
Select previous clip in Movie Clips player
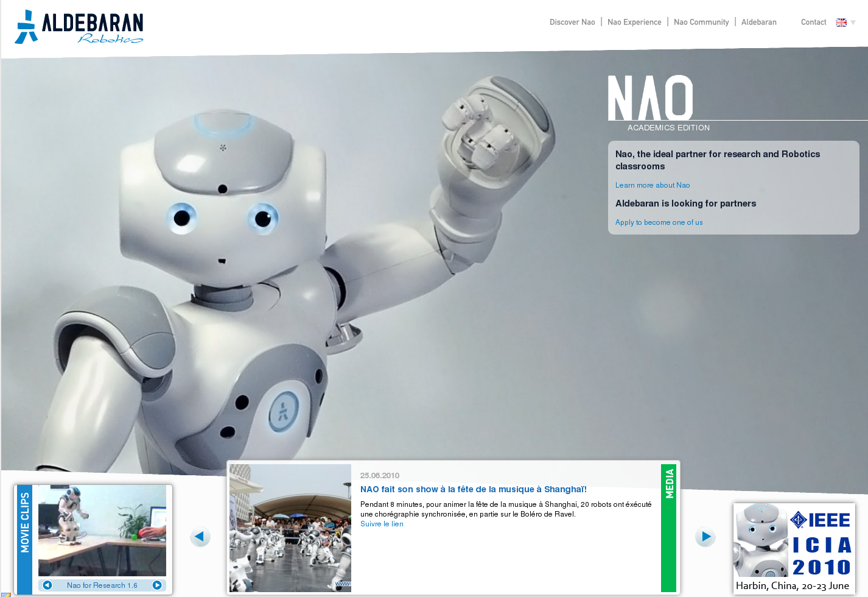pos(47,585)
